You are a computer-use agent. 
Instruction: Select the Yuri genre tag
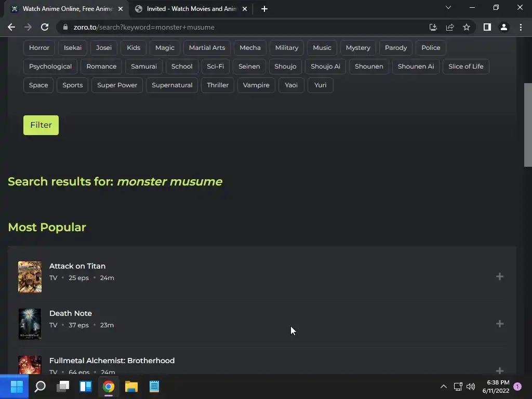[x=320, y=85]
